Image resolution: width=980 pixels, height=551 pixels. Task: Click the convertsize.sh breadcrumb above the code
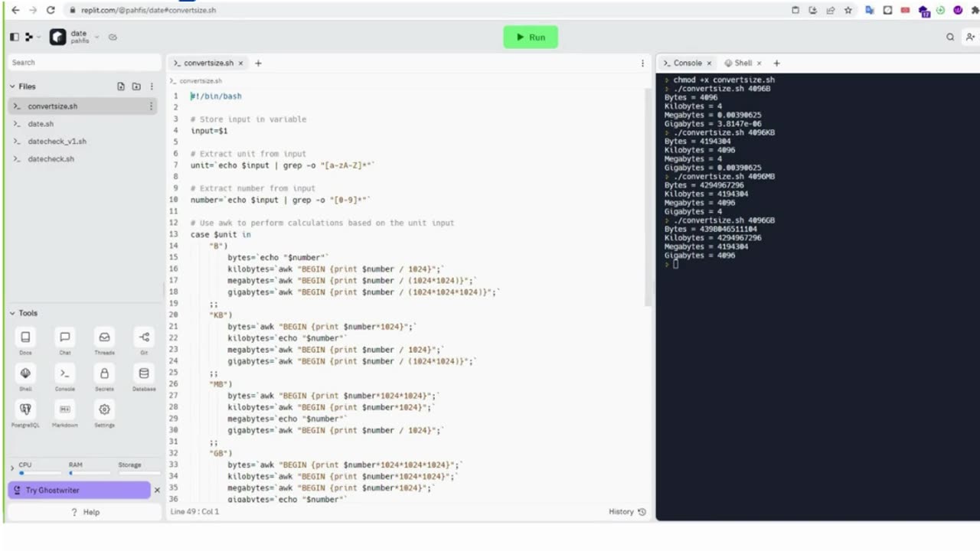click(x=201, y=80)
